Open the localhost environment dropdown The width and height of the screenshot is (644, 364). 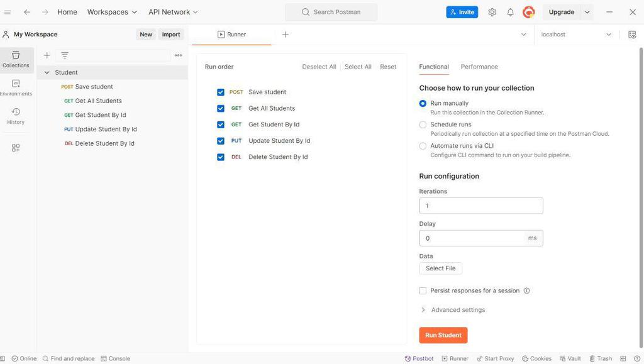pyautogui.click(x=576, y=35)
